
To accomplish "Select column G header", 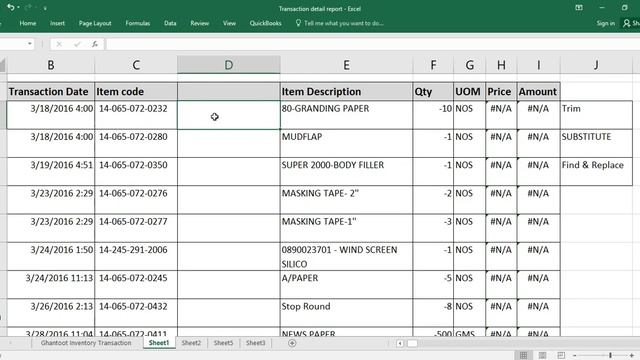I will pos(469,65).
